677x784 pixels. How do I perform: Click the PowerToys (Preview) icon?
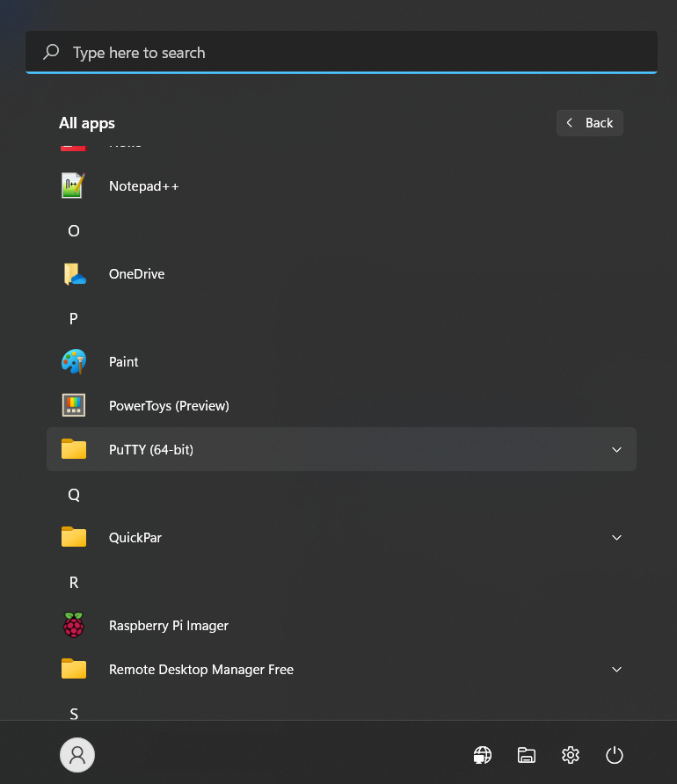pos(74,405)
